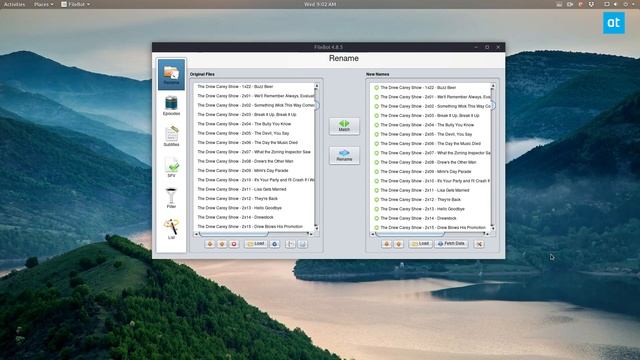Viewport: 640px width, 360px height.
Task: Select '2x12 - They're Back' in New Names
Action: [431, 200]
